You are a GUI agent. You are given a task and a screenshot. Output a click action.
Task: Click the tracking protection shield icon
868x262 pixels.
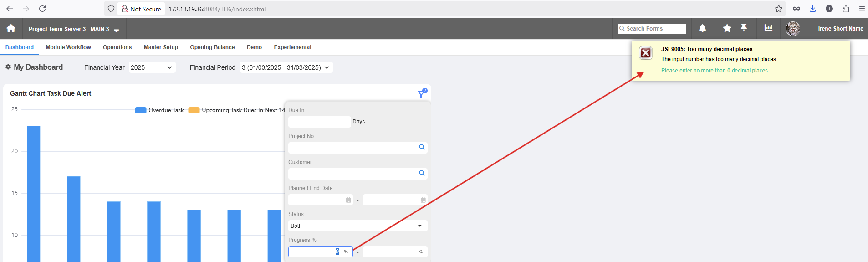tap(111, 9)
